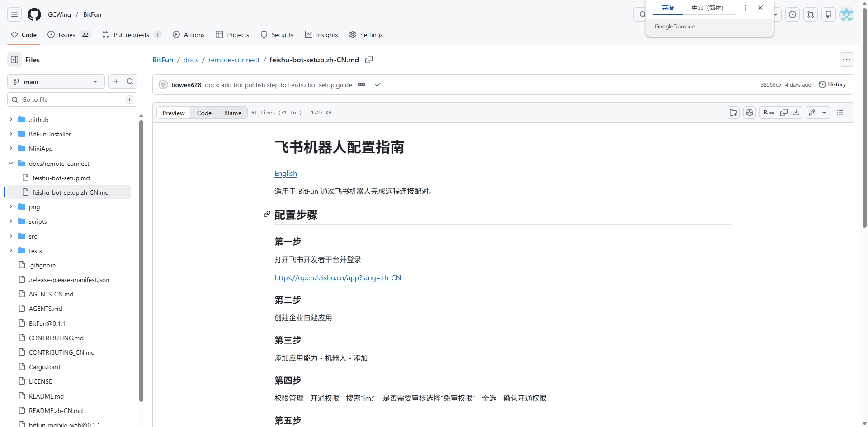Close the Google Translate popup
Screen dimensions: 868x427
click(x=760, y=8)
